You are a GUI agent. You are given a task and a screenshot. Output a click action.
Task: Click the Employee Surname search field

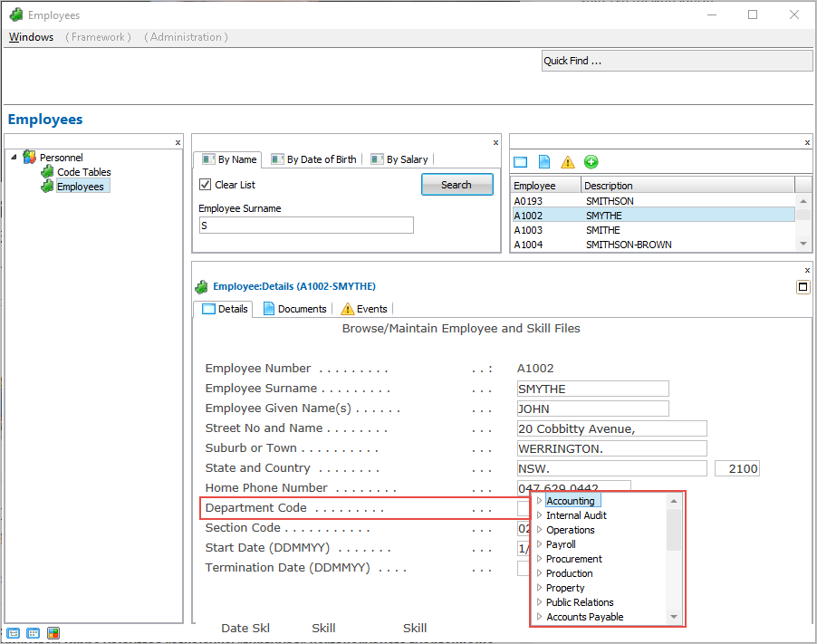pyautogui.click(x=306, y=226)
